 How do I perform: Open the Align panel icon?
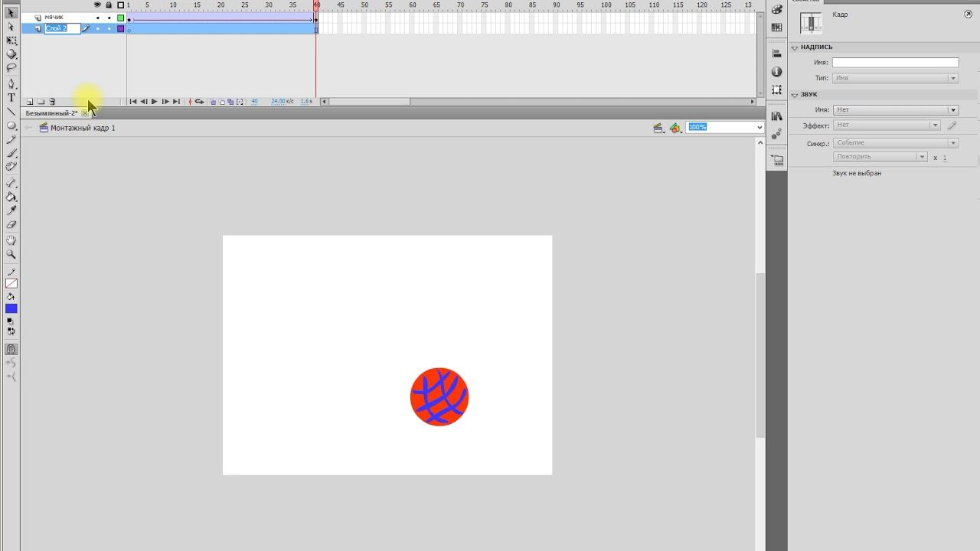point(777,54)
